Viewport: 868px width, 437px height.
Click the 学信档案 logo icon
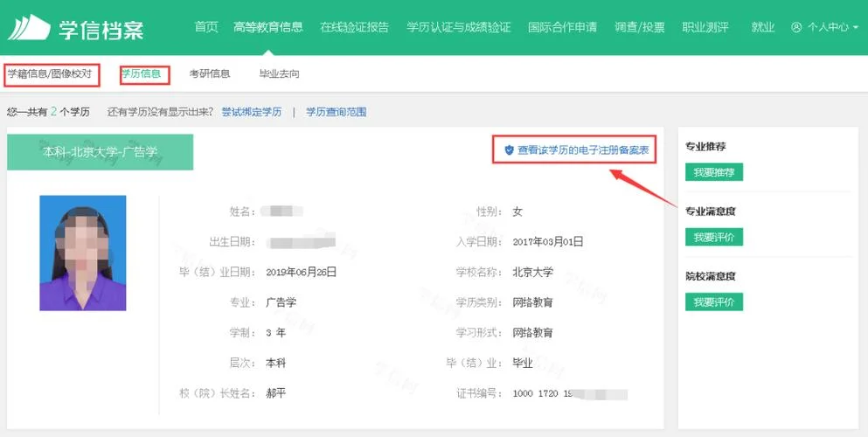[x=29, y=27]
